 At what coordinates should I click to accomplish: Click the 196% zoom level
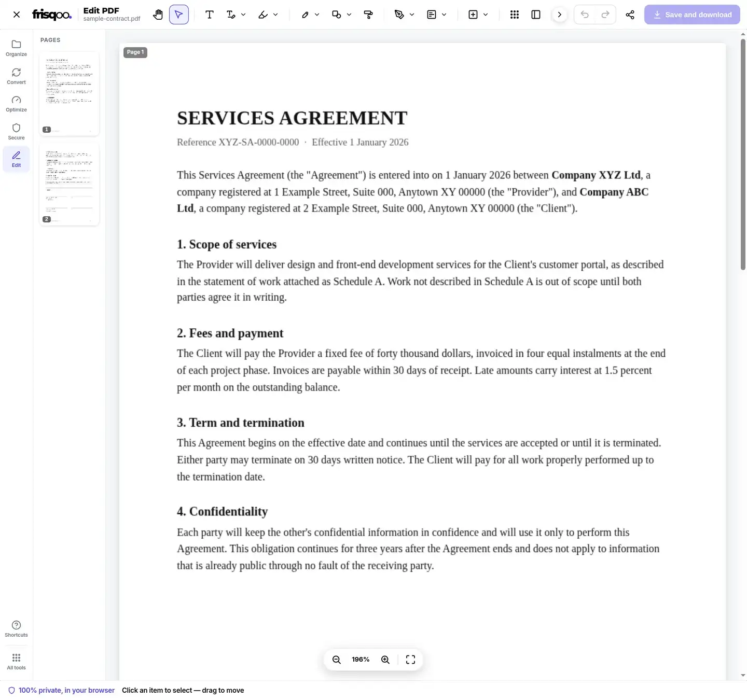pyautogui.click(x=361, y=660)
